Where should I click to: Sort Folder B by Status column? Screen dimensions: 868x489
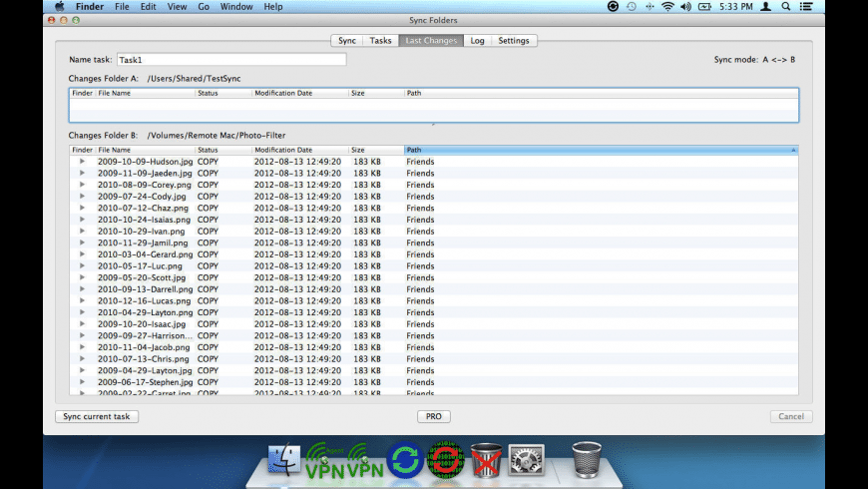(x=223, y=150)
